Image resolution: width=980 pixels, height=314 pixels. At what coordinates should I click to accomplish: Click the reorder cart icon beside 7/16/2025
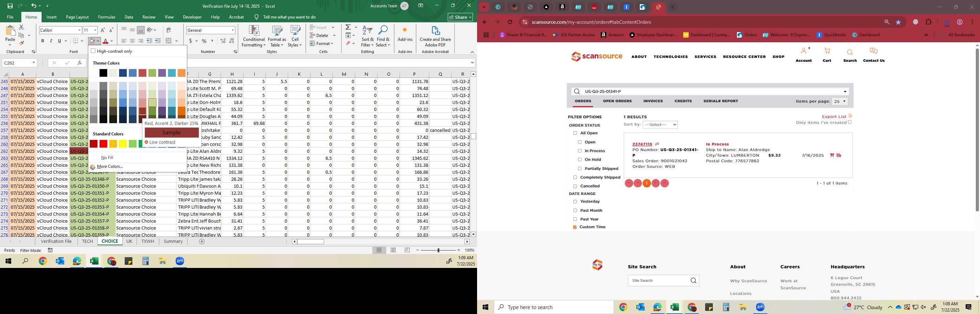pos(832,155)
